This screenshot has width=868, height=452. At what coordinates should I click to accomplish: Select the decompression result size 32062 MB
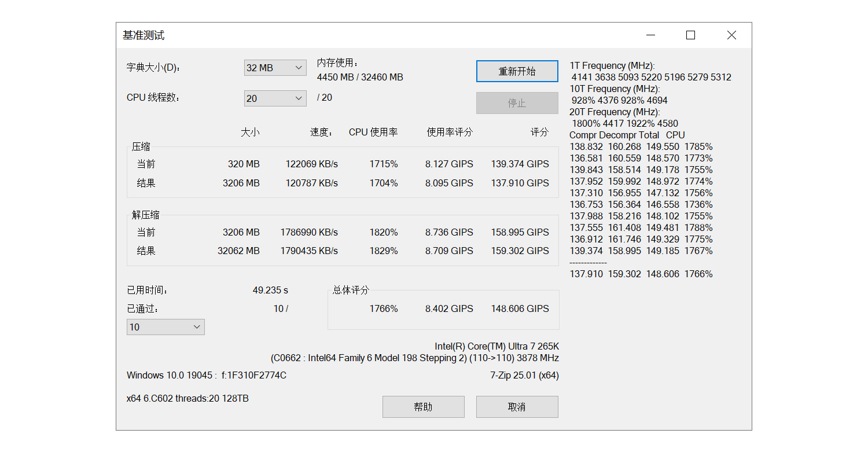(238, 251)
